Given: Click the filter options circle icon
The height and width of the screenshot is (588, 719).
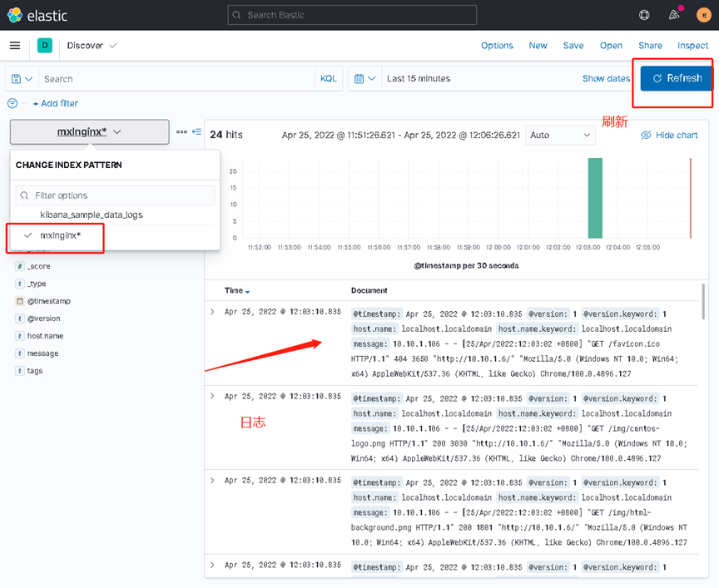Looking at the screenshot, I should point(12,104).
